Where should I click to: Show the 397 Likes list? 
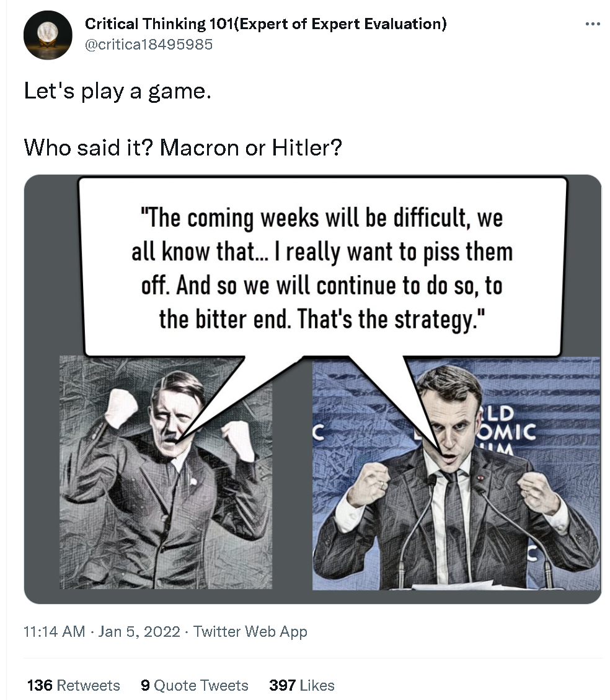(302, 685)
